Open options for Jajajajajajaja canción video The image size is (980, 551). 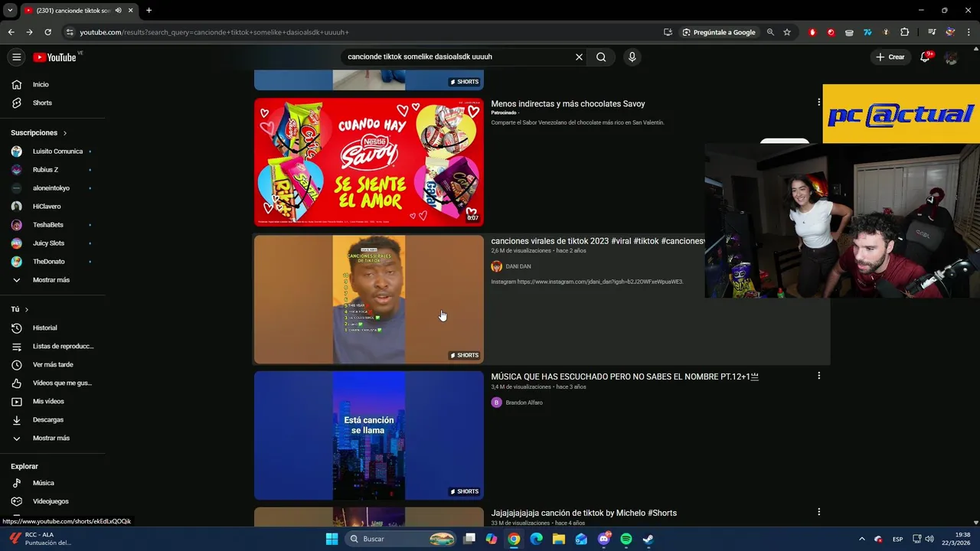click(x=818, y=511)
